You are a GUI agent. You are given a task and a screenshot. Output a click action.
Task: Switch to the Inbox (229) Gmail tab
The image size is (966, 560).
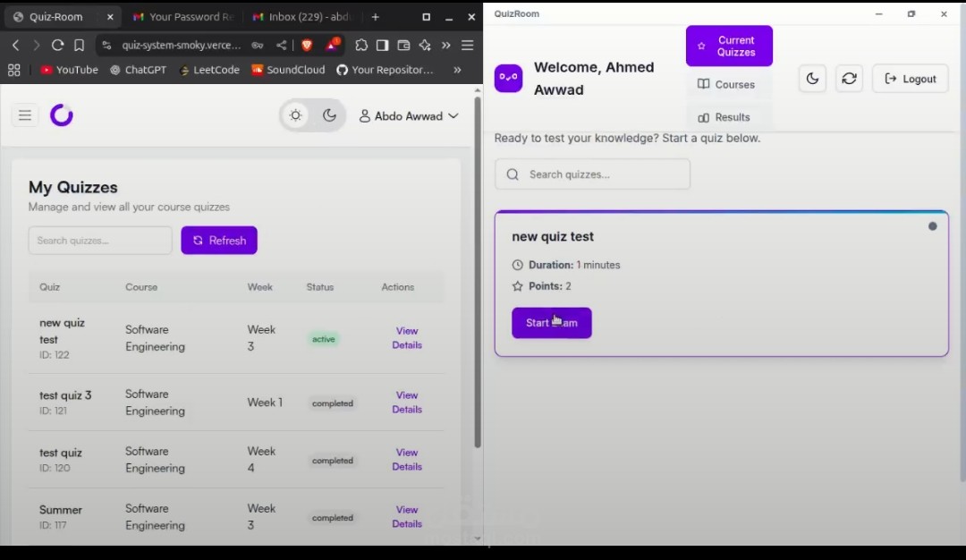tap(302, 17)
